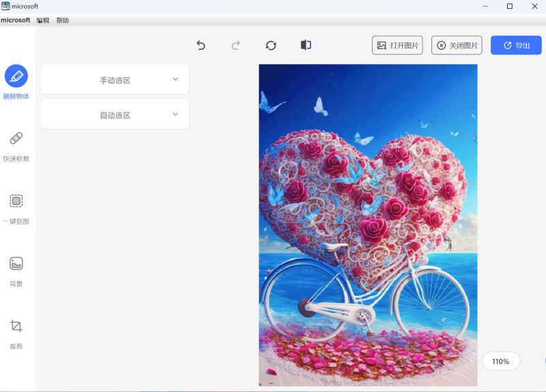Click the 关闭图片 button
546x392 pixels.
(457, 45)
